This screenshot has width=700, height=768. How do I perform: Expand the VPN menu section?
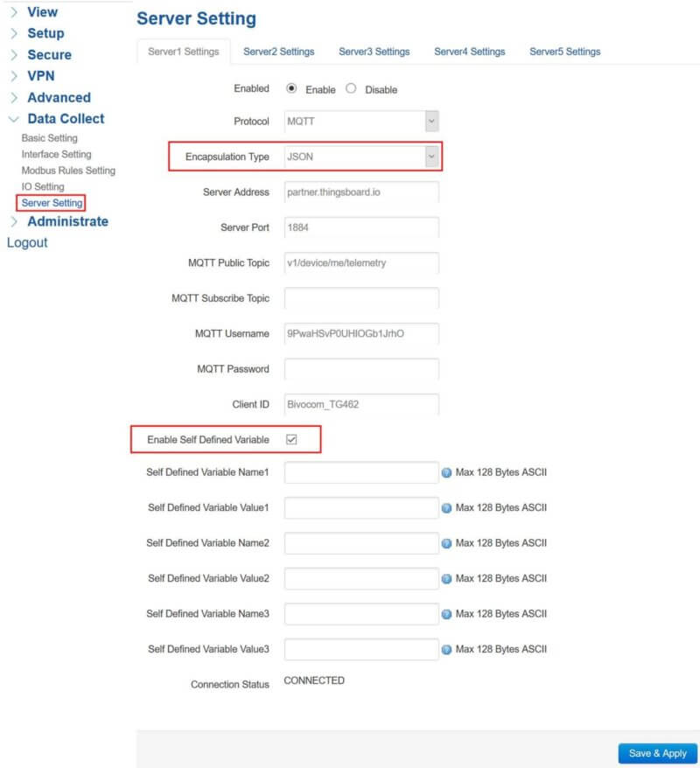[40, 76]
